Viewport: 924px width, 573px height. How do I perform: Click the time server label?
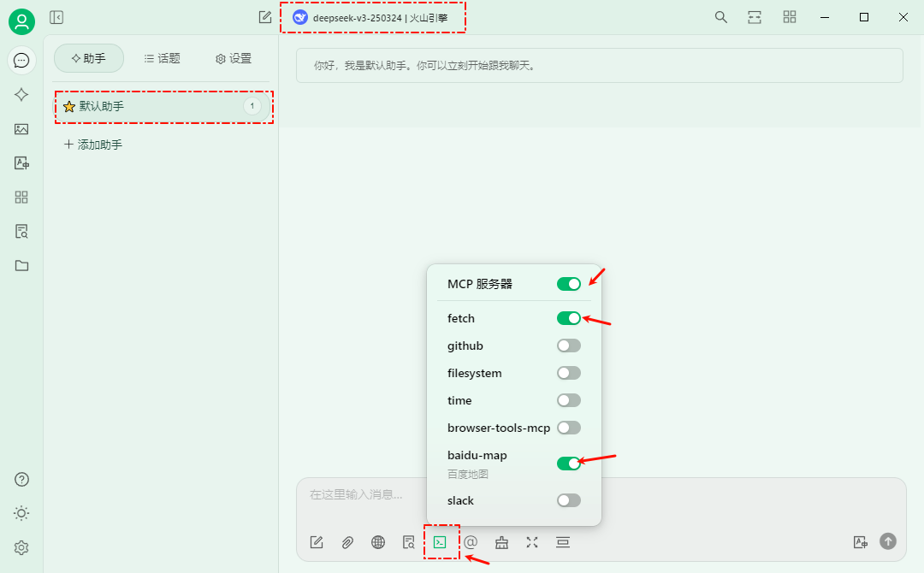459,400
